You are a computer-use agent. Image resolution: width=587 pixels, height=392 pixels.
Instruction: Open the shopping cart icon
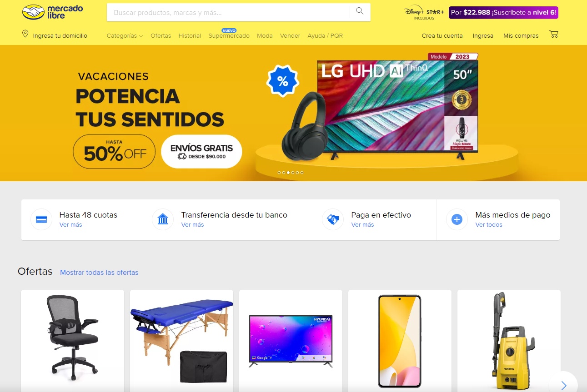click(553, 35)
